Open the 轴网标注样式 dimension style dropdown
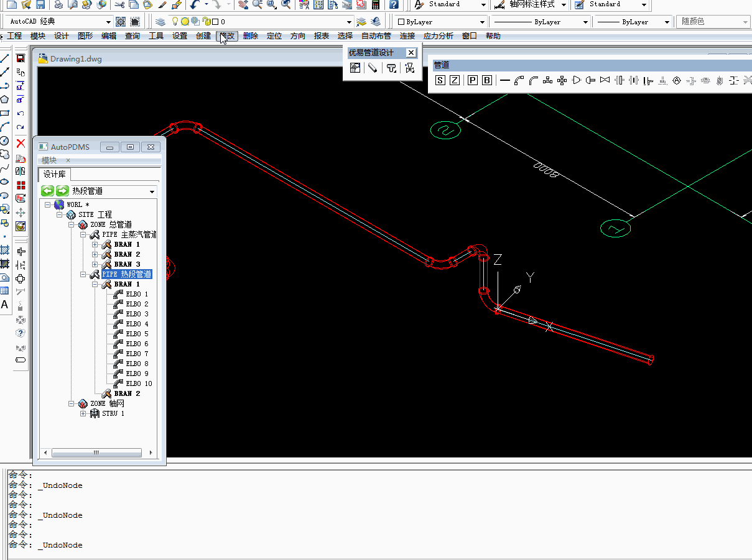This screenshot has height=560, width=752. (563, 4)
